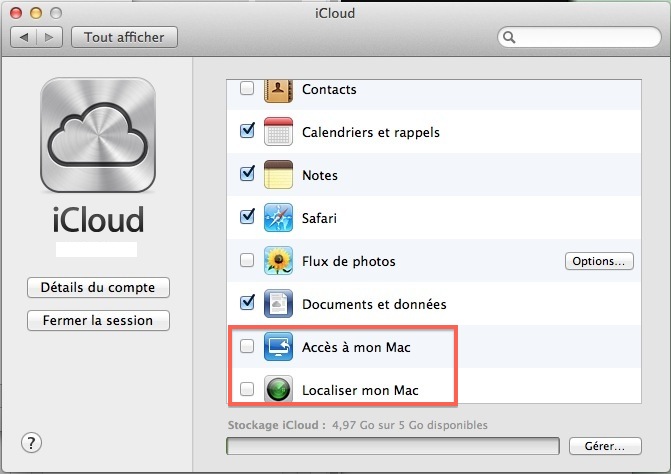Click the Documents et données icon
Screen dimensions: 671x474
(x=277, y=304)
